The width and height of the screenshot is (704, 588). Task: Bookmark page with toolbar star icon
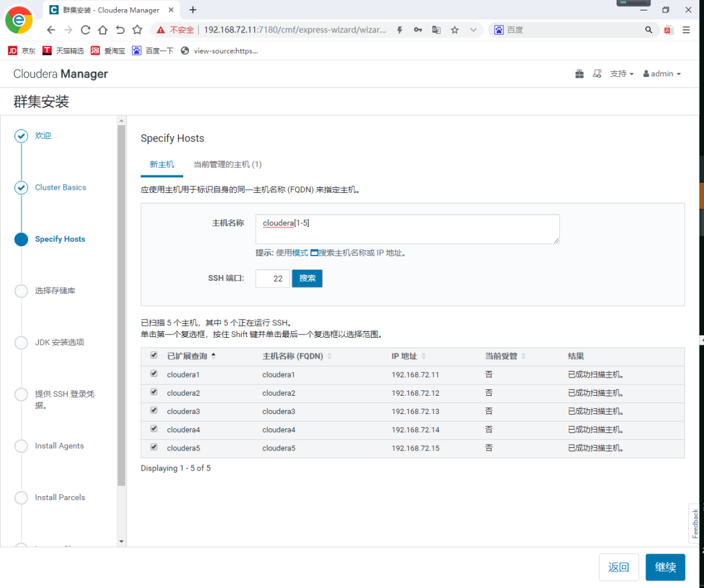[x=138, y=30]
